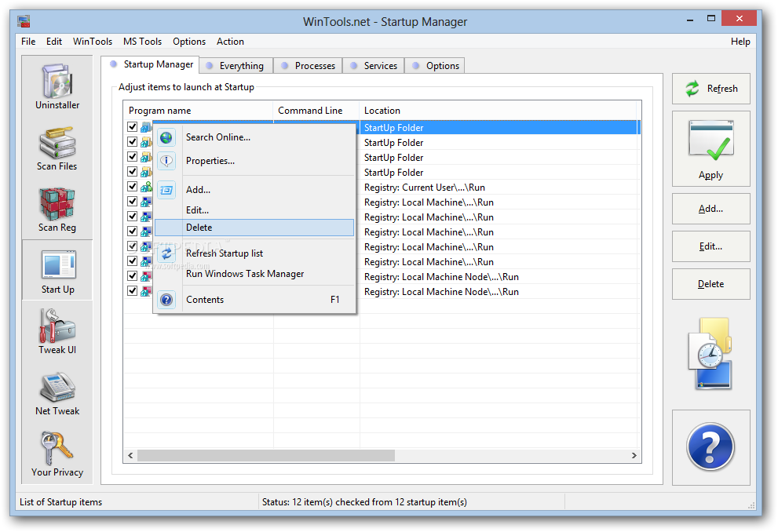Open the Scan Files tool

tap(57, 148)
